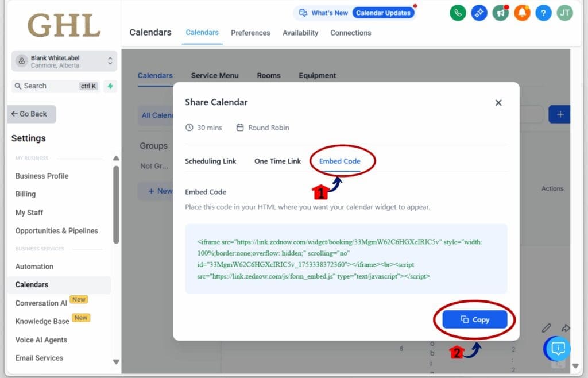Click the Calendar Updates badge
This screenshot has width=588, height=378.
point(383,13)
